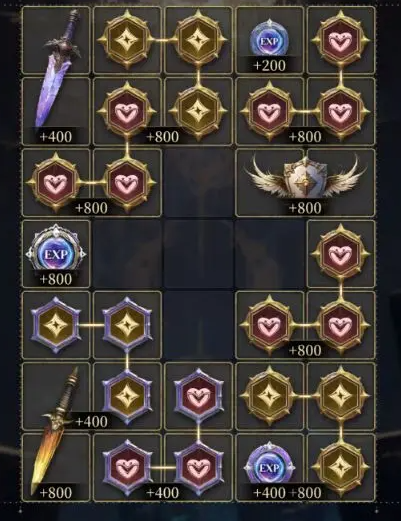Click the gold heart emblem in the fourth row
404x523 pixels.
click(341, 254)
